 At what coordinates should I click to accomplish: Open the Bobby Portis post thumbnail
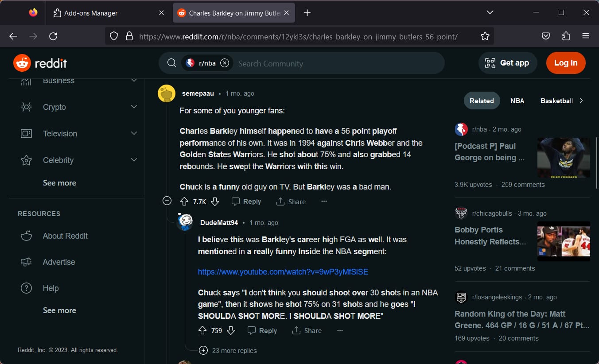coord(564,241)
